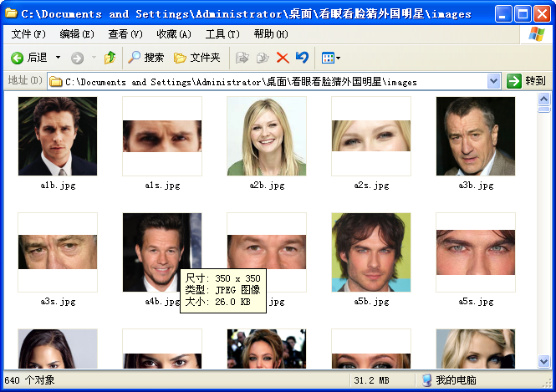Click the a1s.jpg file name label

(162, 186)
